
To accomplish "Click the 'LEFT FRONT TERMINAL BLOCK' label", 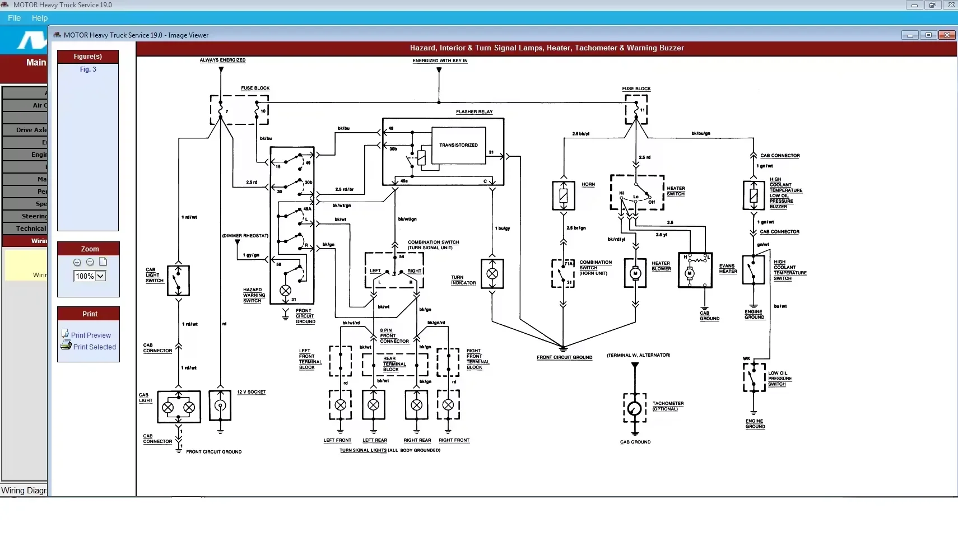I will 310,359.
